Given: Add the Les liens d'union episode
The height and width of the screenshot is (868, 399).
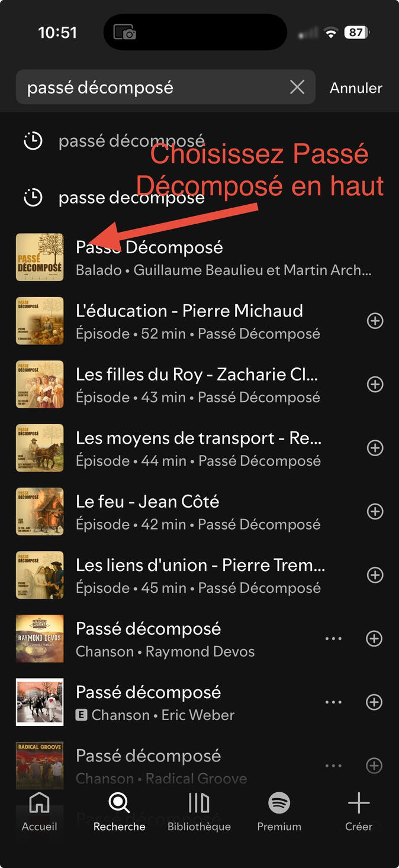Looking at the screenshot, I should tap(375, 575).
